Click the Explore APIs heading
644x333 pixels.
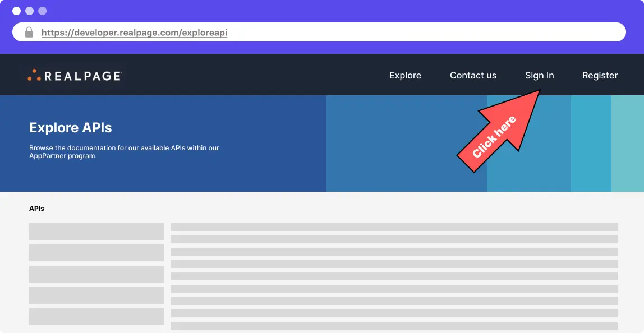[71, 128]
